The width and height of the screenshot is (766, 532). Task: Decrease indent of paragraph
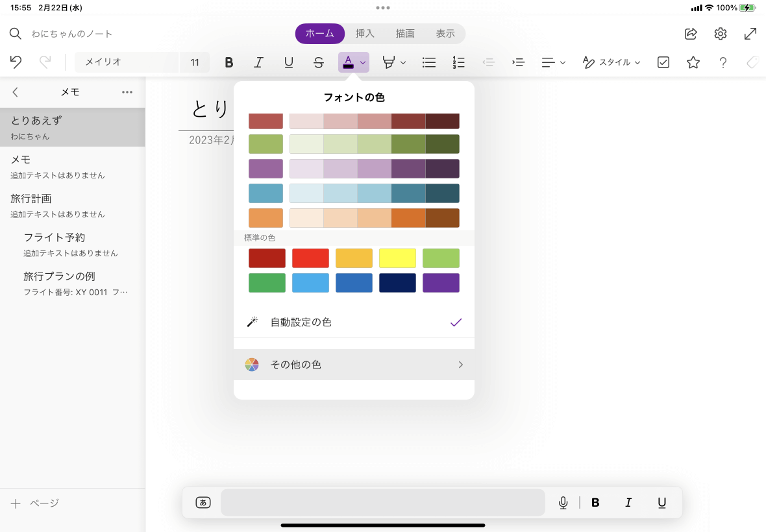click(489, 62)
